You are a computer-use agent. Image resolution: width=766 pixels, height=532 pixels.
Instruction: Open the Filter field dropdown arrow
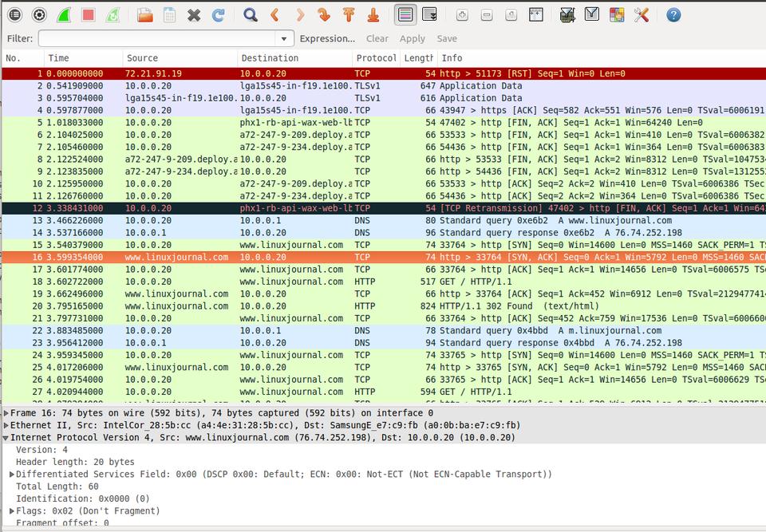(x=285, y=38)
